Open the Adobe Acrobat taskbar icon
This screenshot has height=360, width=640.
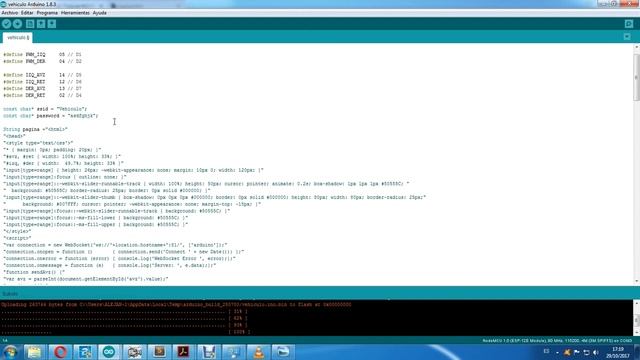pos(183,352)
